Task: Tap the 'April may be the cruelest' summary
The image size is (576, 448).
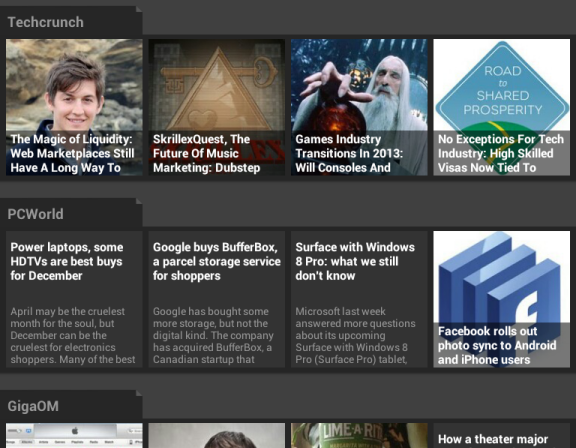Action: pos(73,335)
